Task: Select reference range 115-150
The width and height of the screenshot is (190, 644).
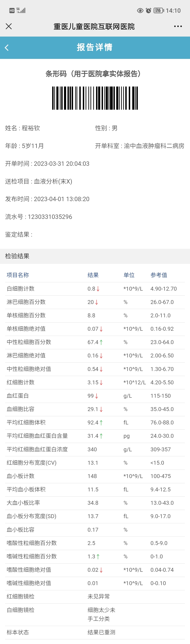Action: tap(160, 396)
